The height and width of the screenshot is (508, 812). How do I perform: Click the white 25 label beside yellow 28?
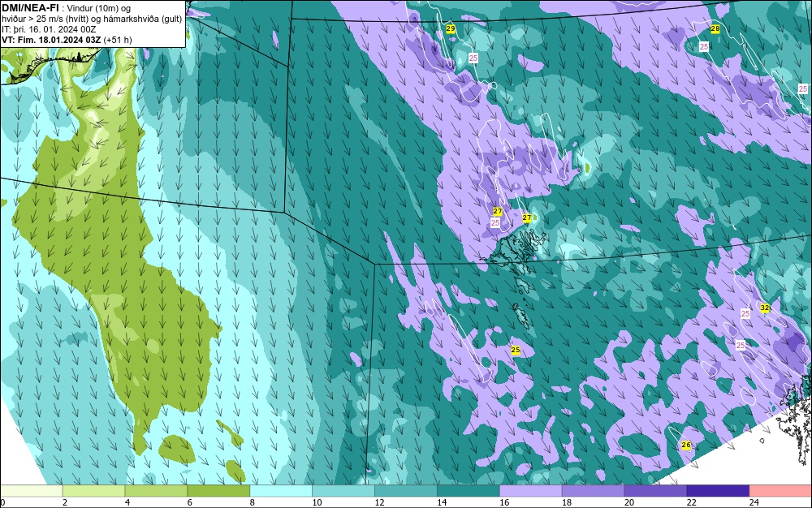[704, 46]
